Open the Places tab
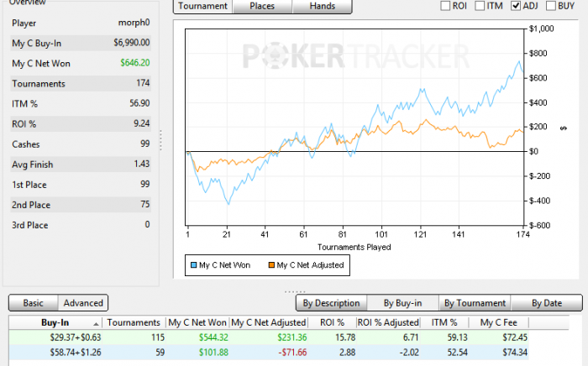Viewport: 588px width, 366px height. pos(262,7)
